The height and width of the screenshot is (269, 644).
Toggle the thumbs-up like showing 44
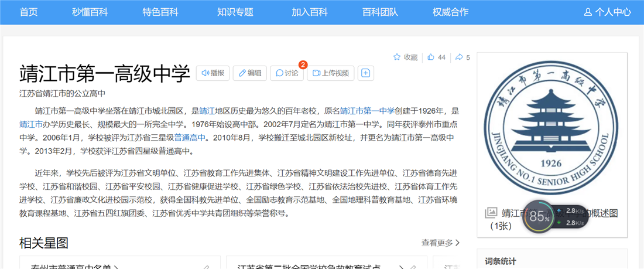pyautogui.click(x=431, y=57)
